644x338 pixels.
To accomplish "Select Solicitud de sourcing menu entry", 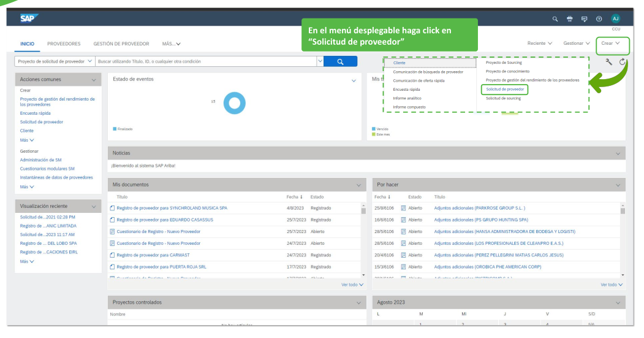I will click(x=503, y=98).
